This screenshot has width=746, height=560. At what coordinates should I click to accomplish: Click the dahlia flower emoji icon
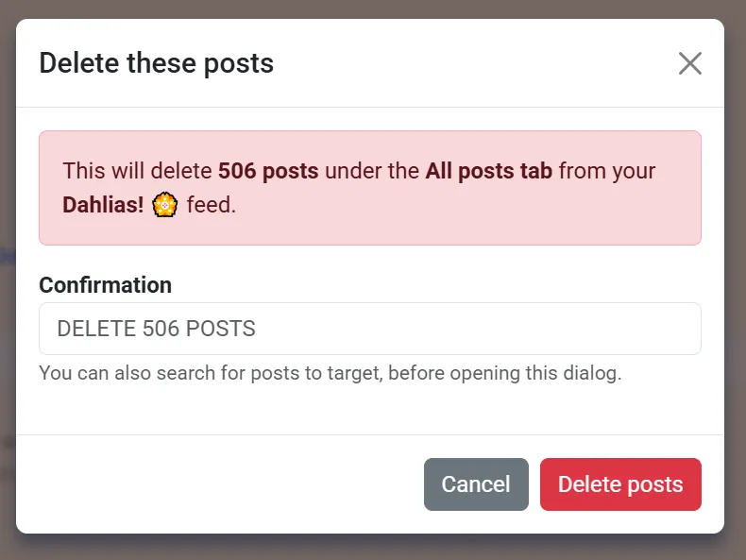coord(165,204)
